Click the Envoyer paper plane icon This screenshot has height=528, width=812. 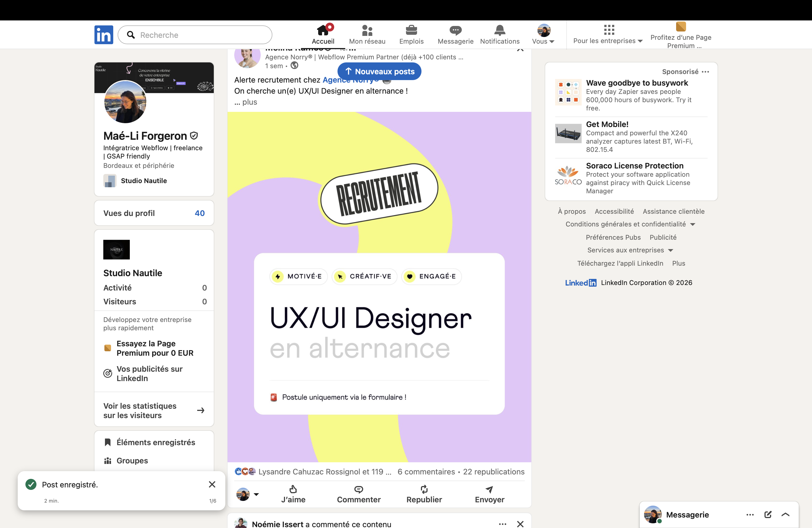pyautogui.click(x=489, y=489)
